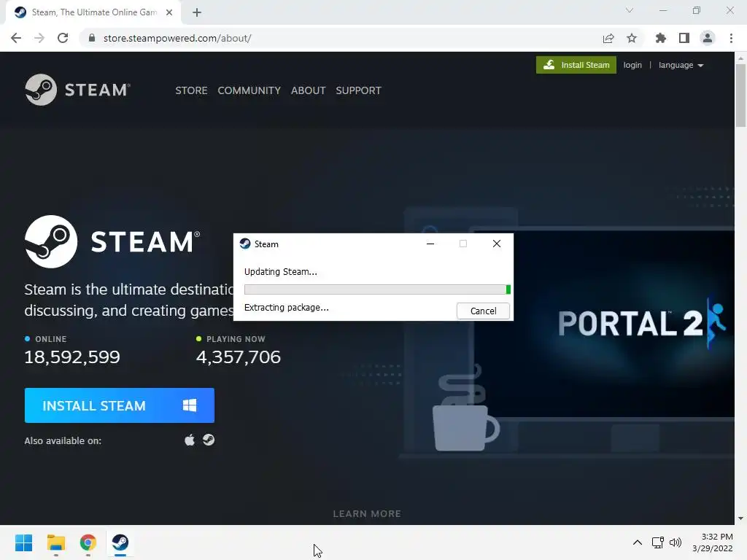
Task: Open the COMMUNITY menu item
Action: click(249, 90)
